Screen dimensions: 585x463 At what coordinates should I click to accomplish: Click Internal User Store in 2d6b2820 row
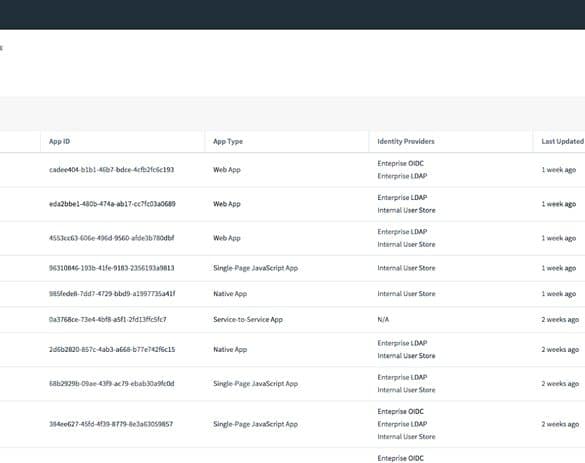406,356
